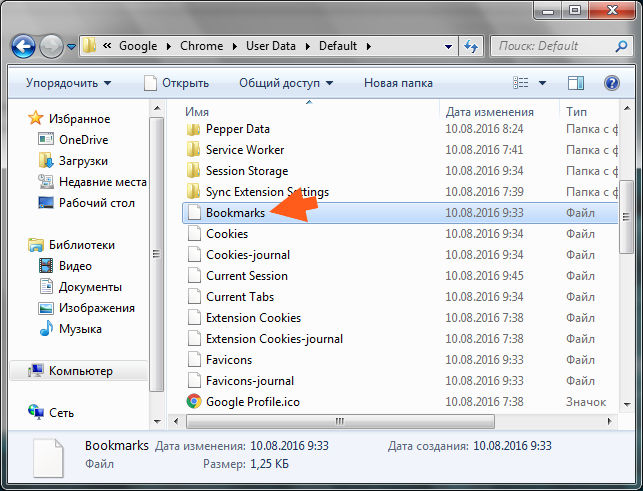
Task: Select Google in the breadcrumb path
Action: [x=138, y=46]
